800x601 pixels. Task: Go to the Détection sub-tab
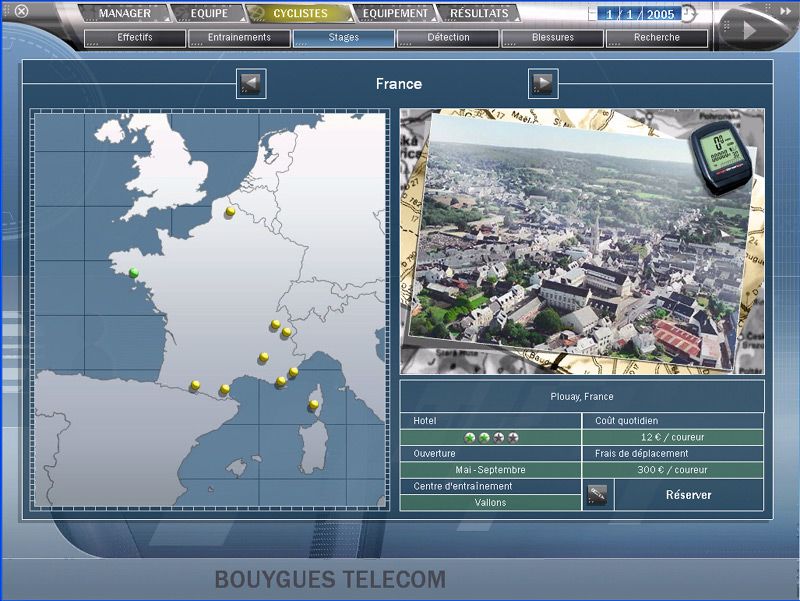pos(448,38)
